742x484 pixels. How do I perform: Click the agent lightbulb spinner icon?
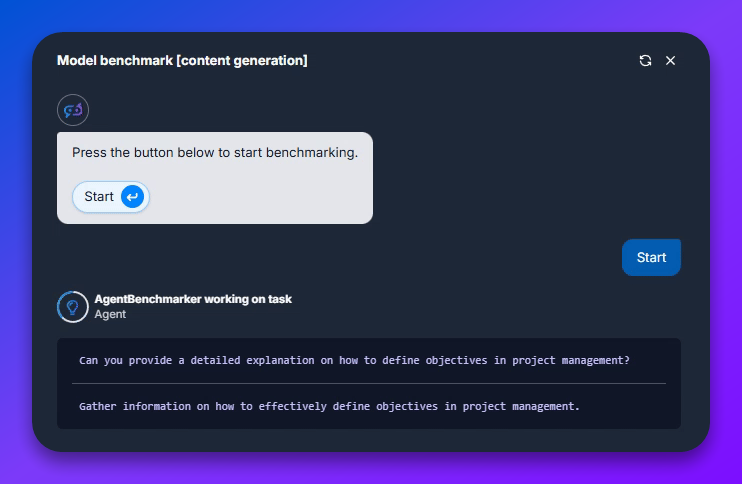click(73, 306)
